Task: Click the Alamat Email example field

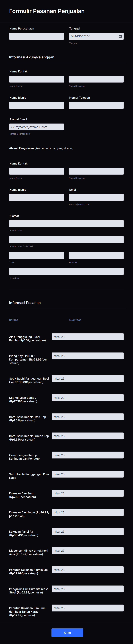Action: (x=36, y=127)
